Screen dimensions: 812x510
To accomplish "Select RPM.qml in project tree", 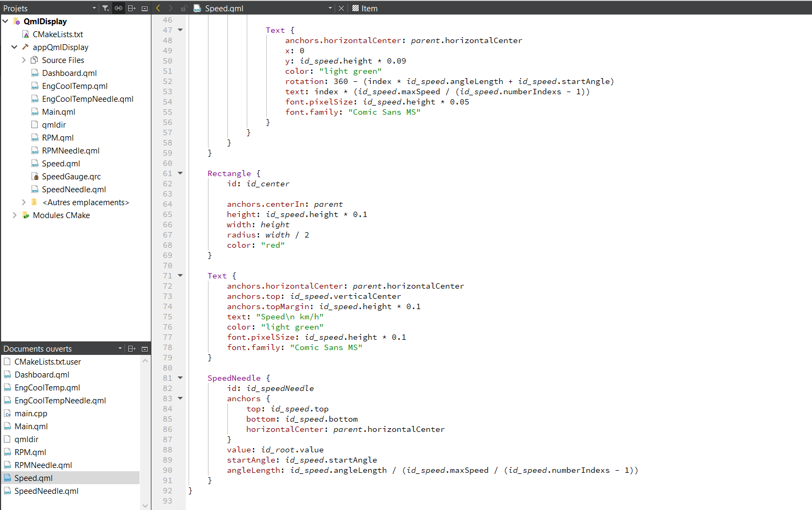I will [x=58, y=137].
